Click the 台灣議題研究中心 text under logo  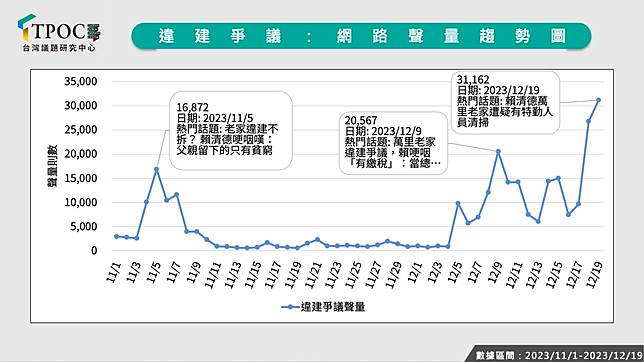click(x=59, y=48)
